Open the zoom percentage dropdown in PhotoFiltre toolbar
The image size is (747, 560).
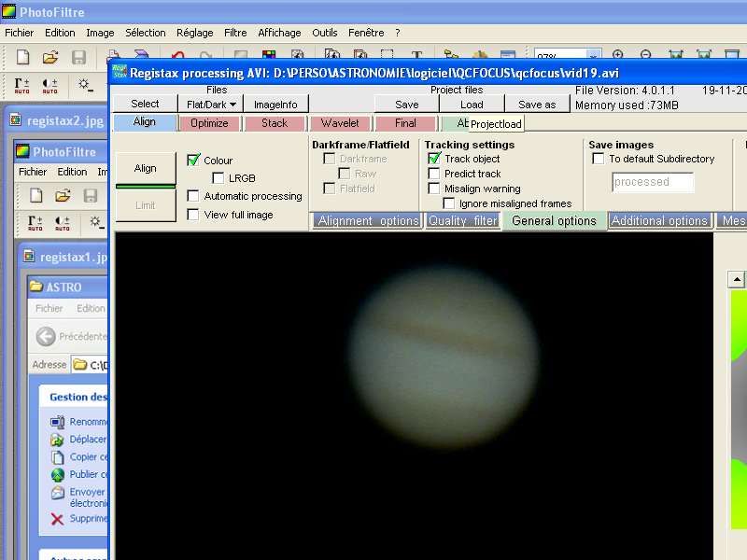click(593, 56)
